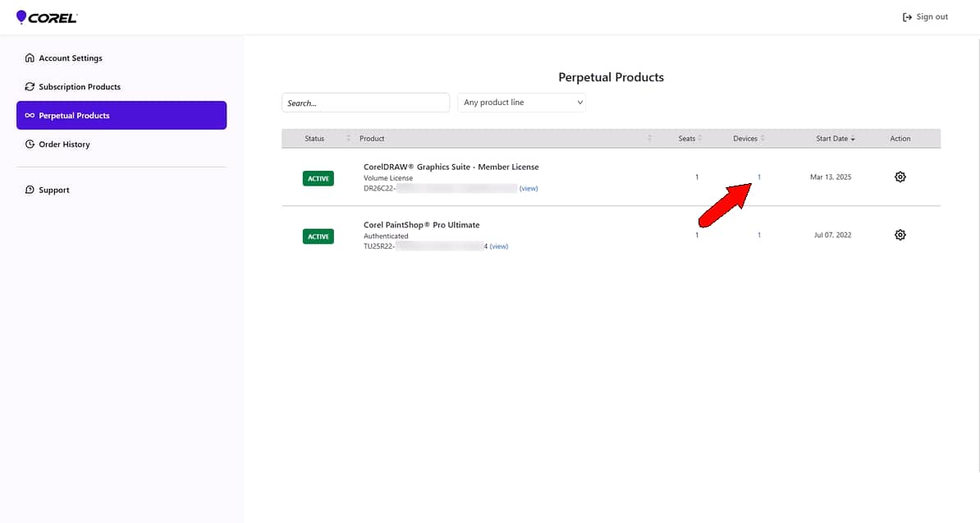Click the CorelDRAW Graphics Suite - Member License title
Viewport: 980px width, 523px height.
[451, 167]
